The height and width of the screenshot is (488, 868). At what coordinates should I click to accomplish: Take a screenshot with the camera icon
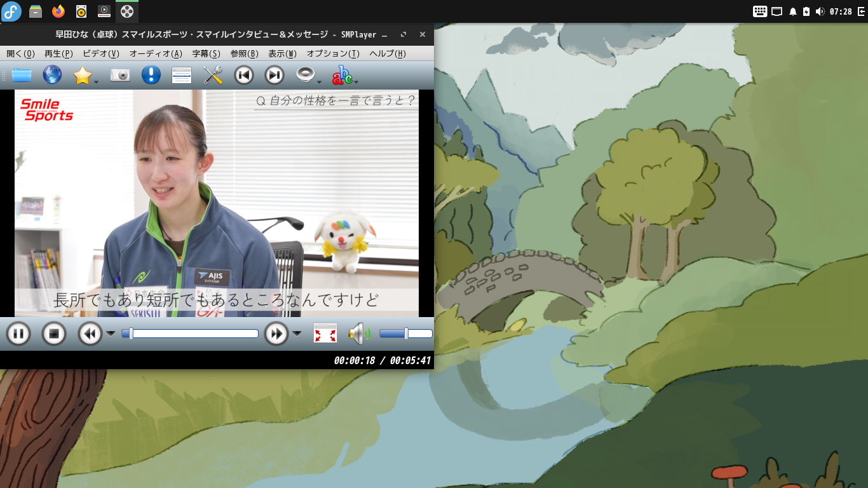pos(120,76)
